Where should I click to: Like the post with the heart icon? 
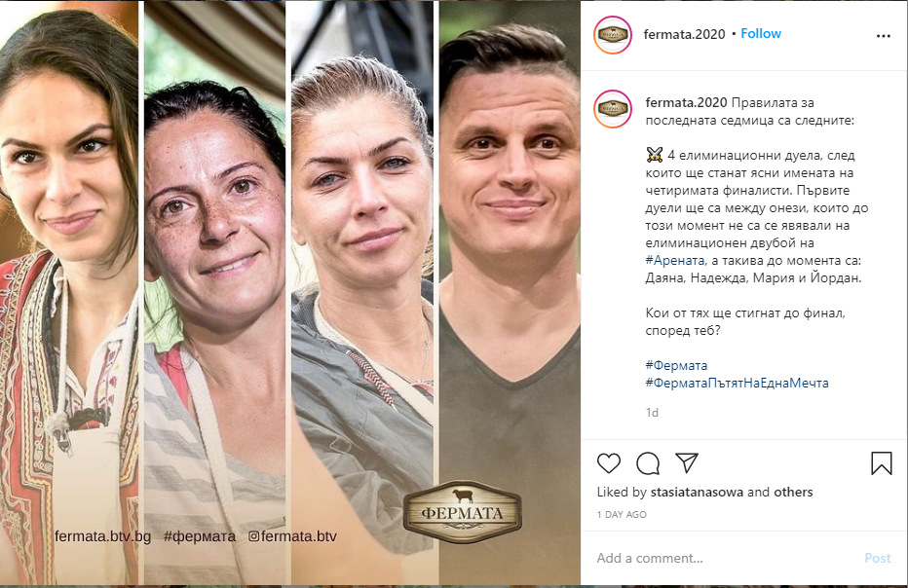tap(609, 463)
